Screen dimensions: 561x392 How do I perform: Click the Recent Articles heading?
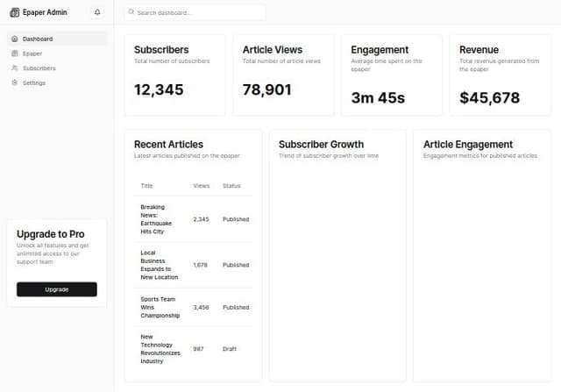(168, 145)
